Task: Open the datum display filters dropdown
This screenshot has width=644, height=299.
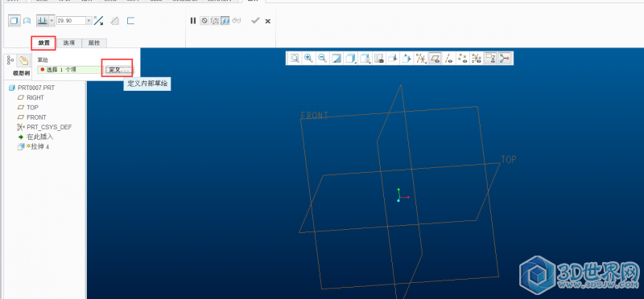Action: (x=421, y=58)
